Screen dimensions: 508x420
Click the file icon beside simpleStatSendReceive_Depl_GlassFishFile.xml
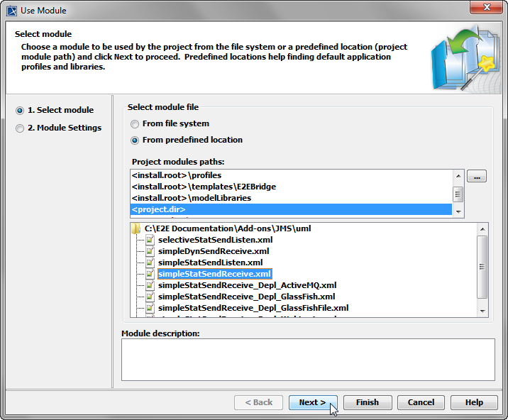tap(150, 308)
